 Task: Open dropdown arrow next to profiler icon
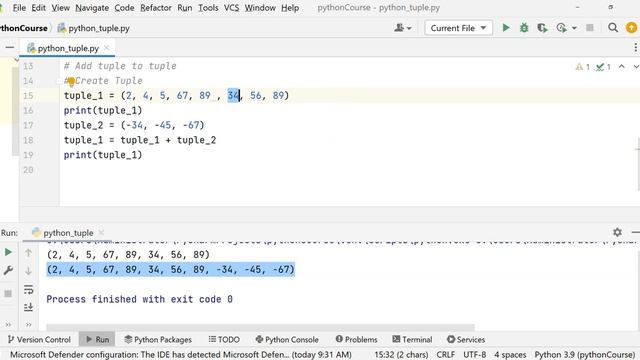tap(574, 28)
